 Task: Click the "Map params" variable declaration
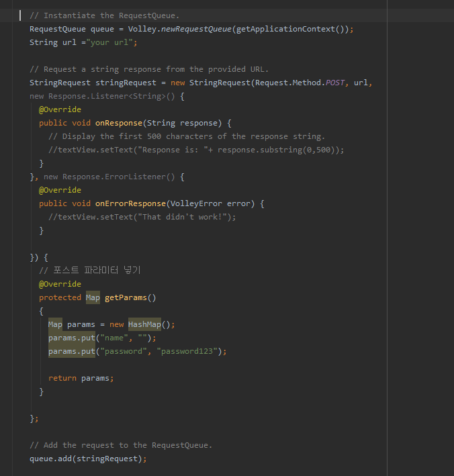[x=72, y=324]
